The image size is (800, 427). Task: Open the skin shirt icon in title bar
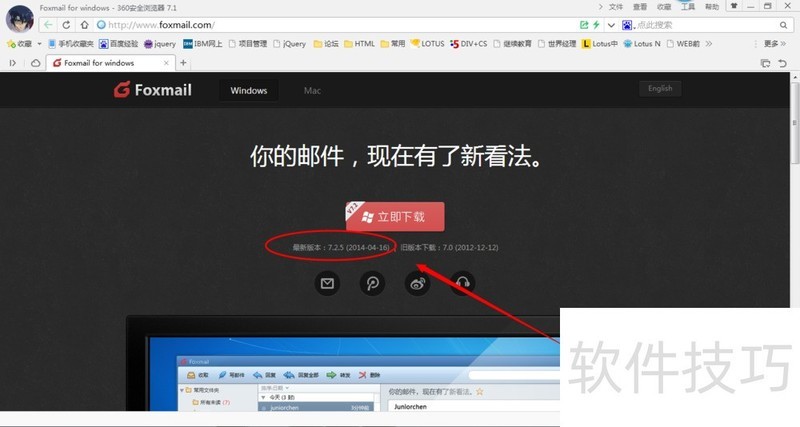[x=734, y=6]
